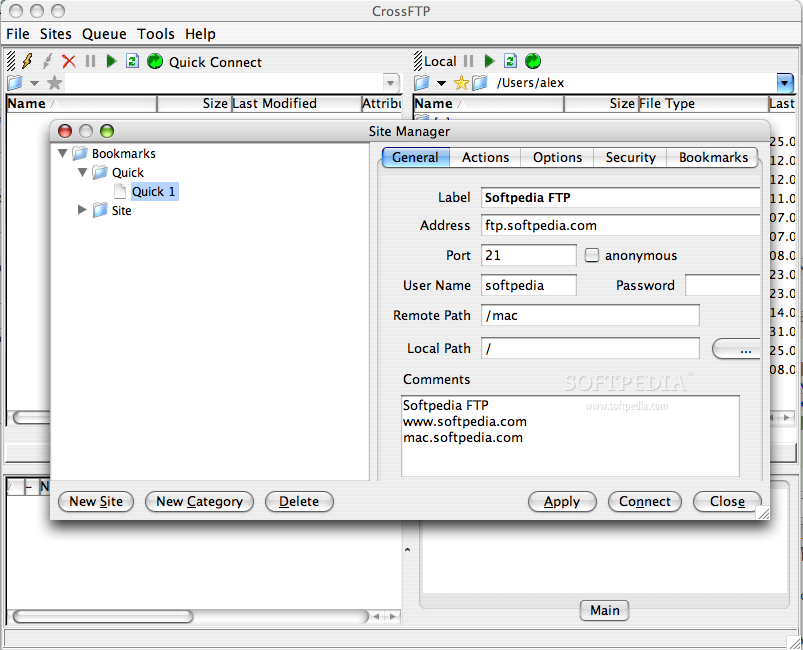
Task: Click into the Address field
Action: (x=620, y=225)
